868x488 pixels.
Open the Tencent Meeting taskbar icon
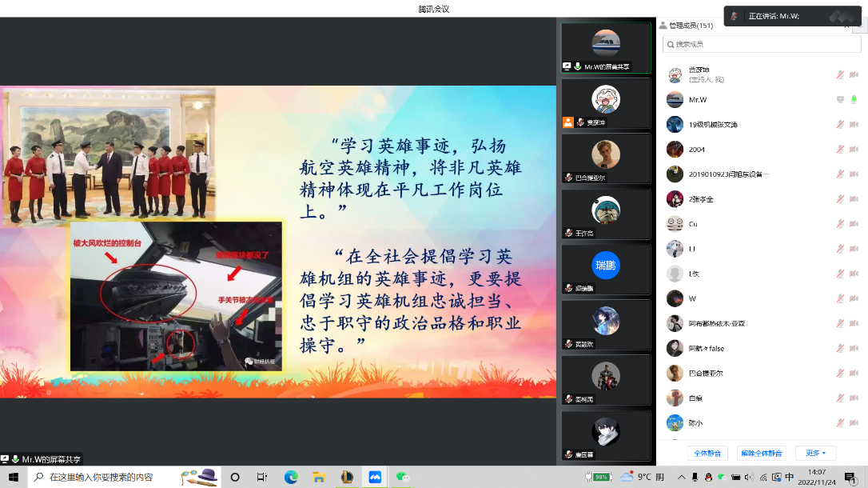[x=375, y=477]
